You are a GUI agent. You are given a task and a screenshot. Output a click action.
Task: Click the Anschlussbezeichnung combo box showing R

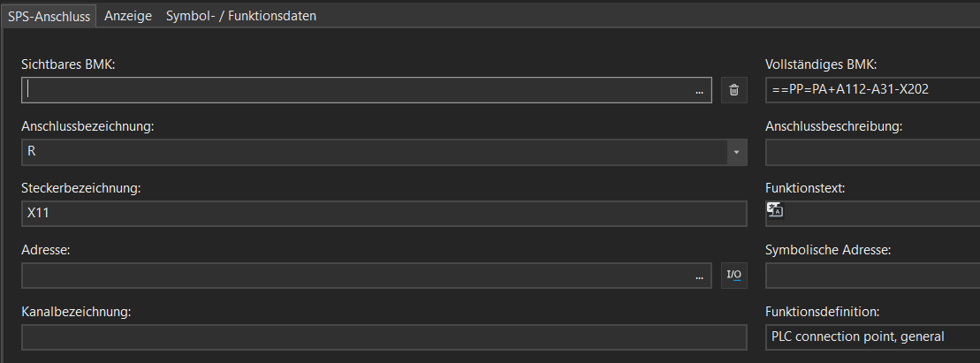click(375, 153)
